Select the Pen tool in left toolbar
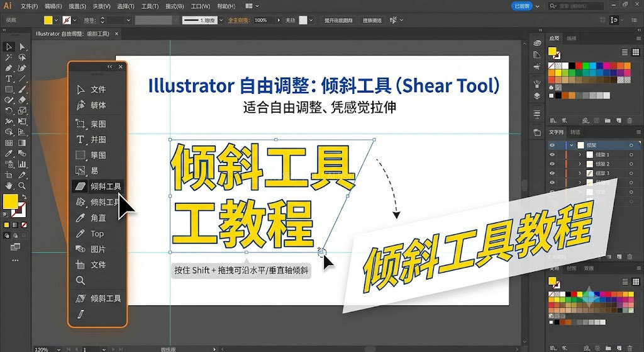 click(x=9, y=68)
